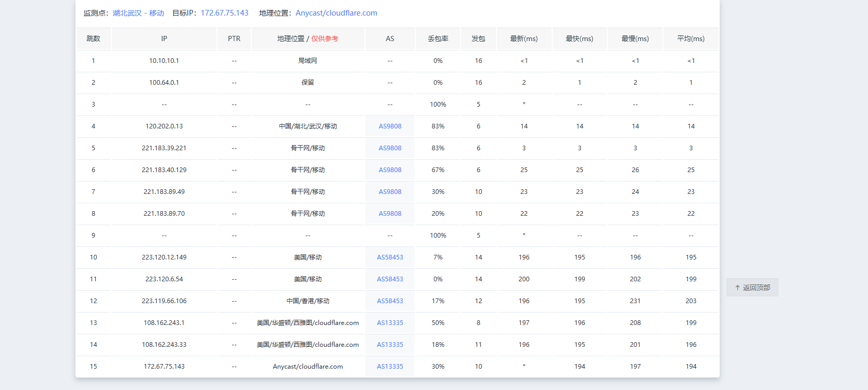Click the 17% packet loss cell
This screenshot has width=868, height=390.
438,301
